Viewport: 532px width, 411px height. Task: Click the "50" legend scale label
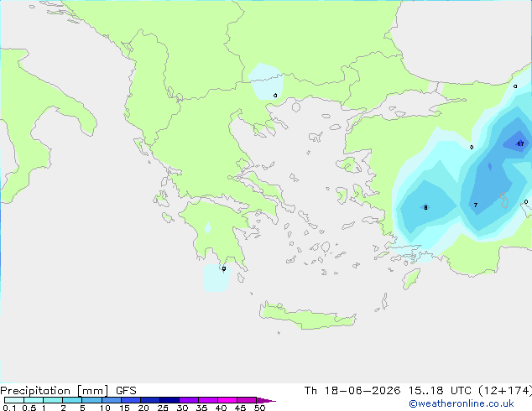coord(260,408)
